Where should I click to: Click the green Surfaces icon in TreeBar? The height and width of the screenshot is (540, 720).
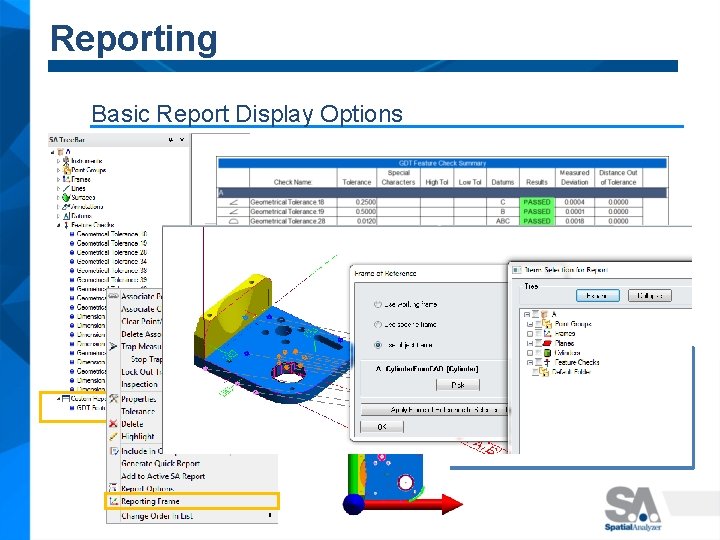point(66,197)
